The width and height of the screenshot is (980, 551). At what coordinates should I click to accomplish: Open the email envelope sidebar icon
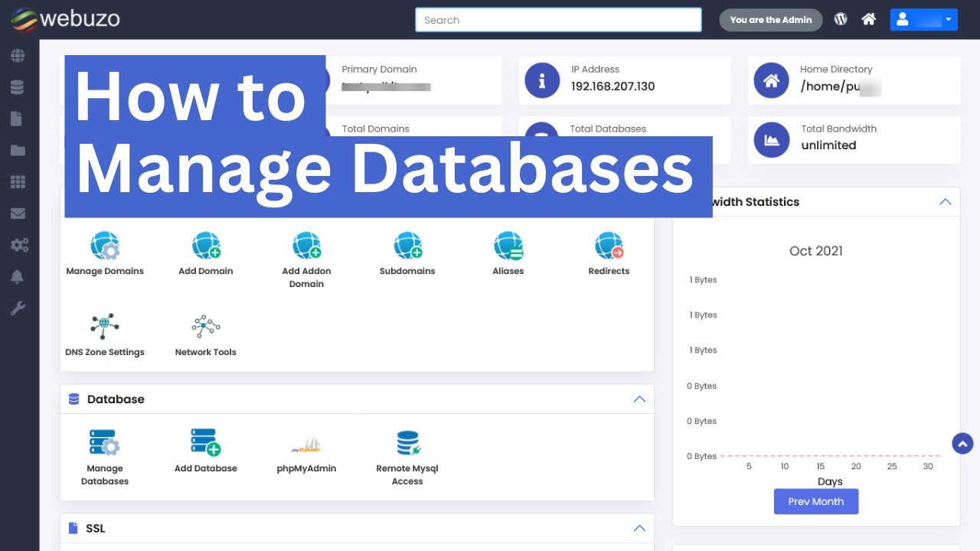click(x=18, y=214)
